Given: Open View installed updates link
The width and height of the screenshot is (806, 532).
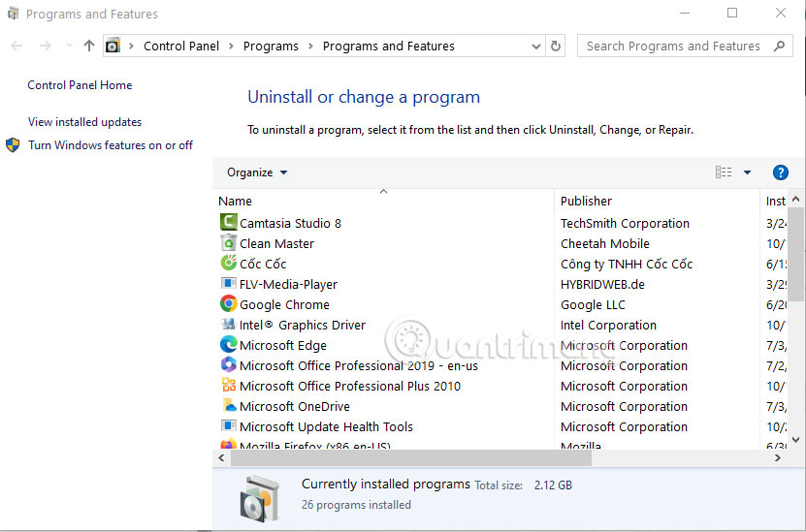Looking at the screenshot, I should [84, 122].
